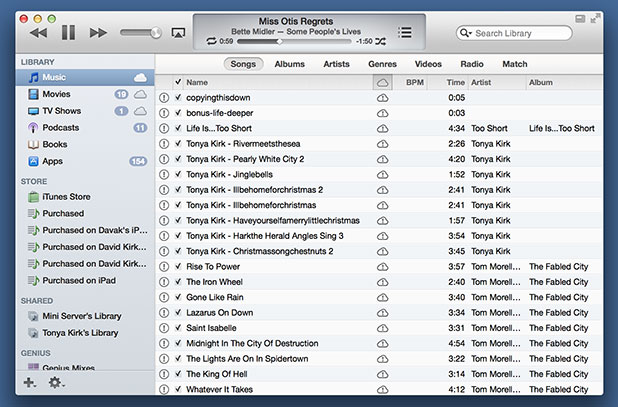Switch to the Albums view
This screenshot has height=407, width=618.
point(290,64)
